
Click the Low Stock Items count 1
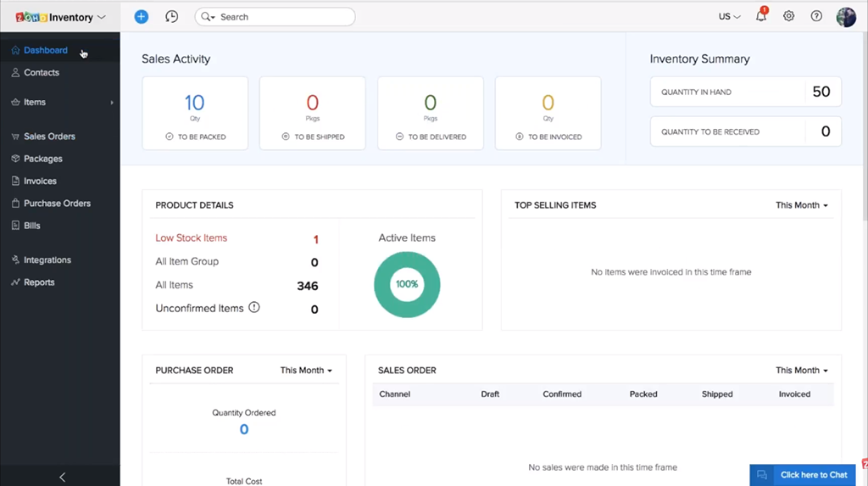pos(315,239)
